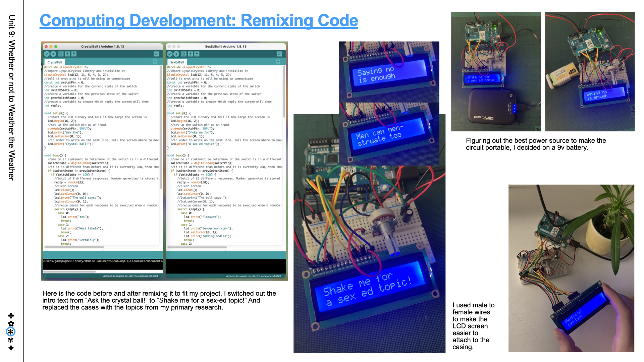
Task: Click horizontal scrollbar under CrystalBall code editor
Action: (74, 247)
